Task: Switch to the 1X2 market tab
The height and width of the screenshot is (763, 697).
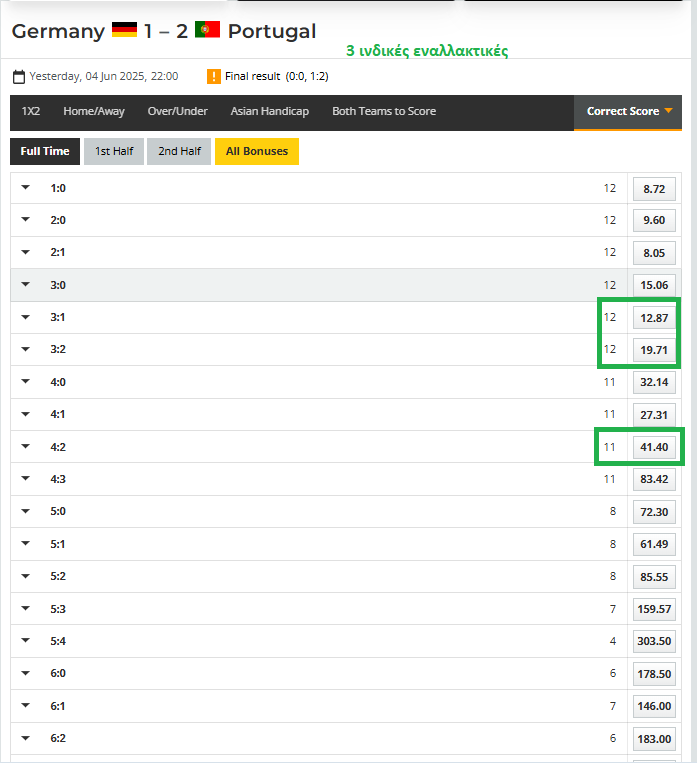Action: [x=31, y=111]
